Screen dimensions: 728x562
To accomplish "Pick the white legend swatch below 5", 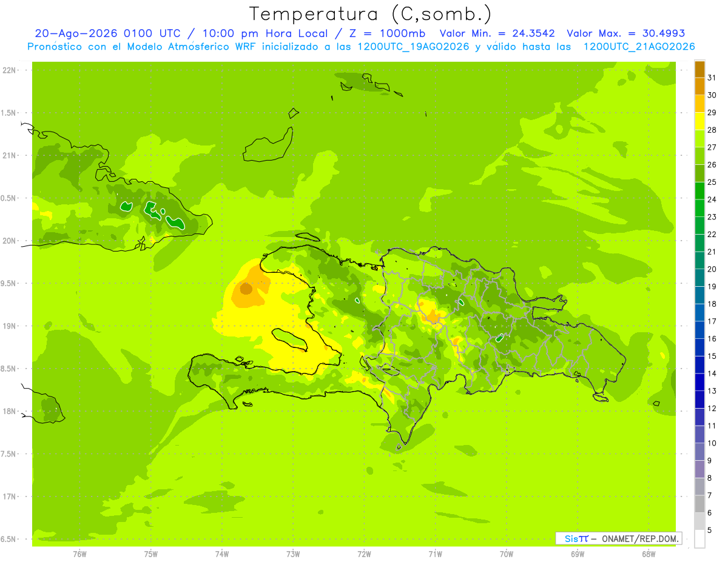I will coord(699,539).
